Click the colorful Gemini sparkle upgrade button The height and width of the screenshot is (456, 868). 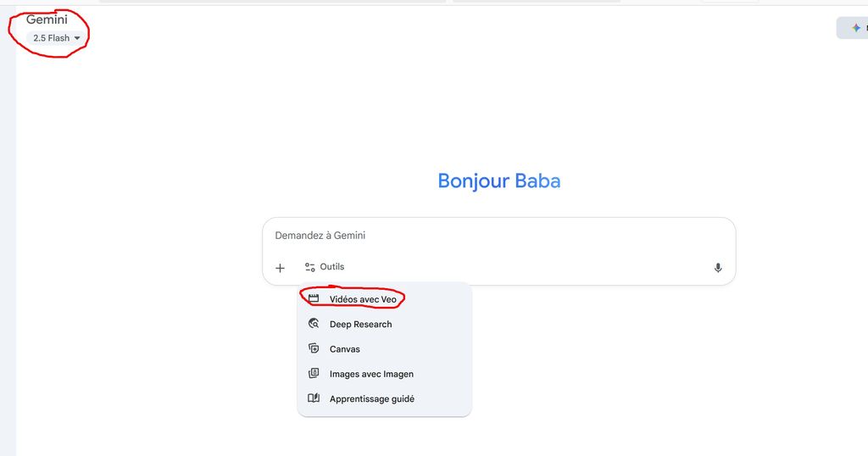(853, 28)
